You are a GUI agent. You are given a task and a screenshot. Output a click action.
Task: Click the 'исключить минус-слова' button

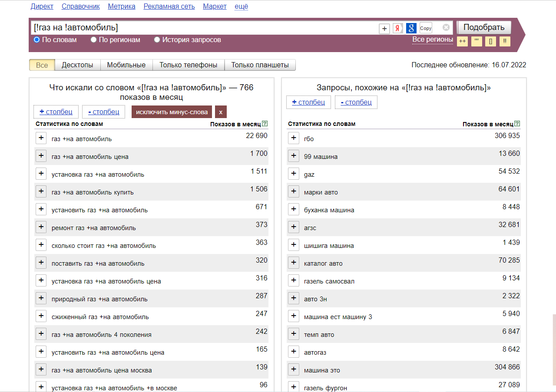tap(172, 112)
